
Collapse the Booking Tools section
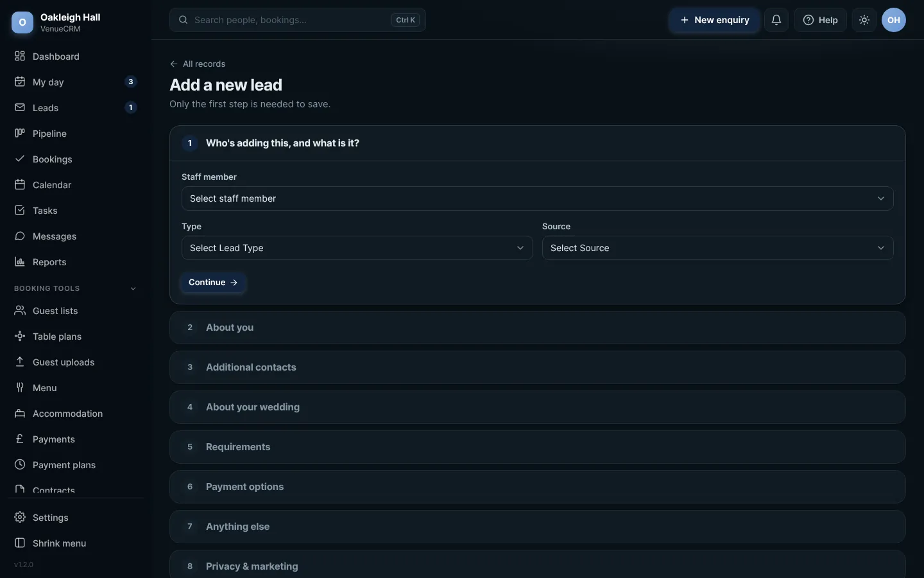coord(76,288)
